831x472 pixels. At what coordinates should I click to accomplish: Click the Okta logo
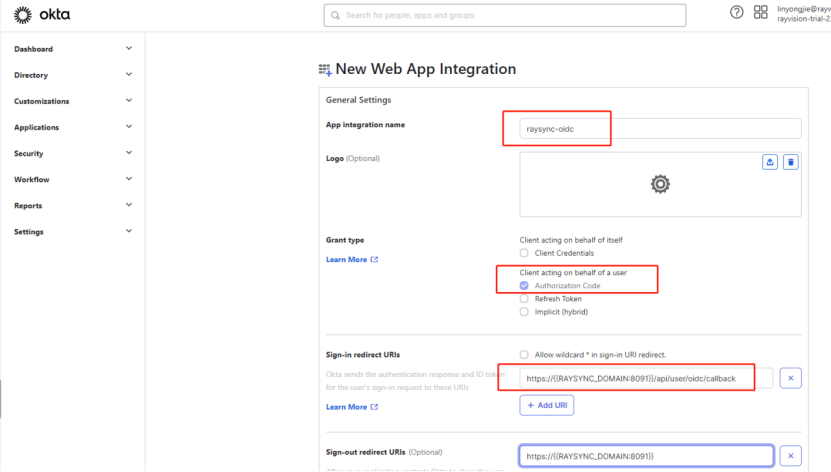tap(35, 15)
